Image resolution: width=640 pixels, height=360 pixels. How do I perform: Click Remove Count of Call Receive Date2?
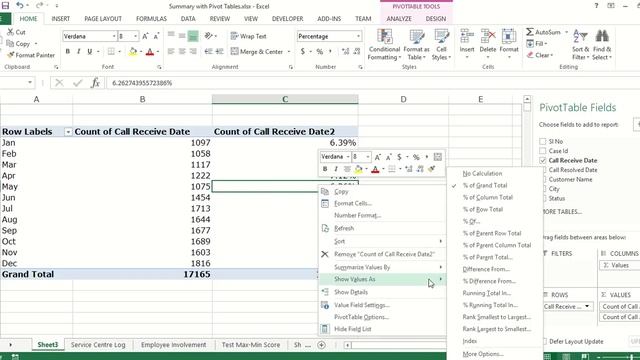384,254
